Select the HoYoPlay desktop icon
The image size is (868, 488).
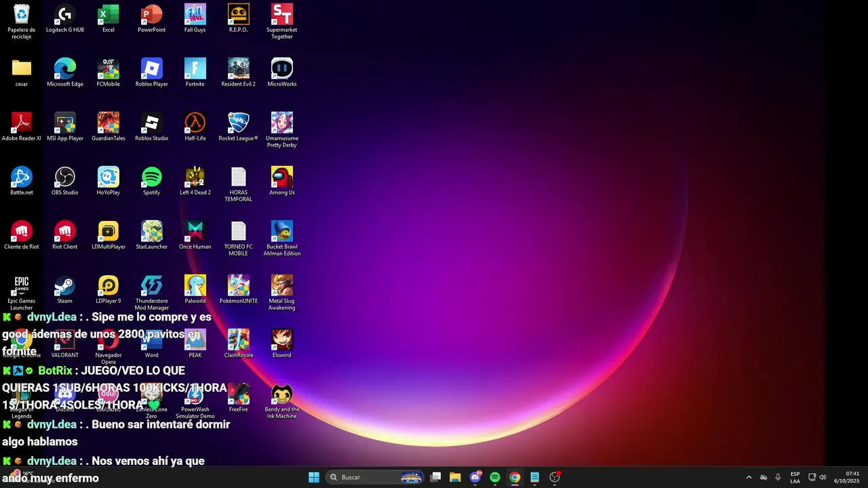click(x=108, y=181)
